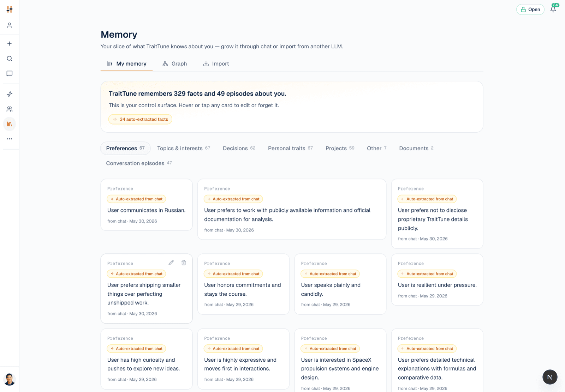The width and height of the screenshot is (565, 392).
Task: Select Topics & interests category
Action: tap(184, 148)
